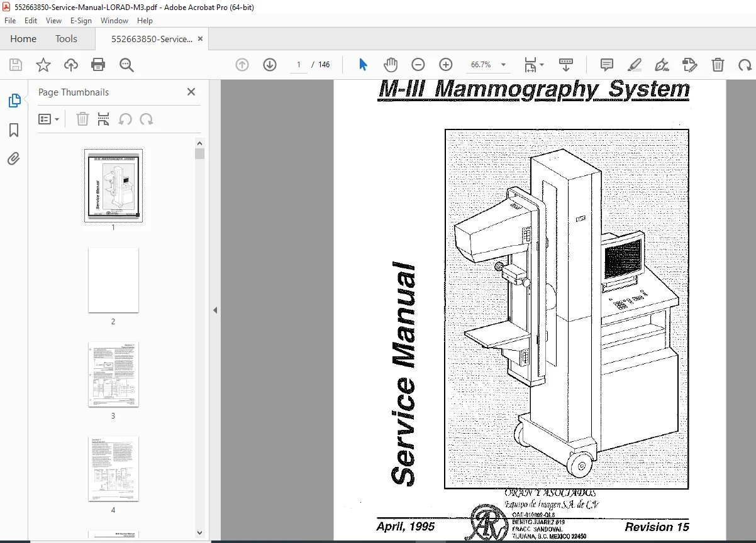Choose the arrow selection tool
Viewport: 756px width, 543px height.
(363, 65)
